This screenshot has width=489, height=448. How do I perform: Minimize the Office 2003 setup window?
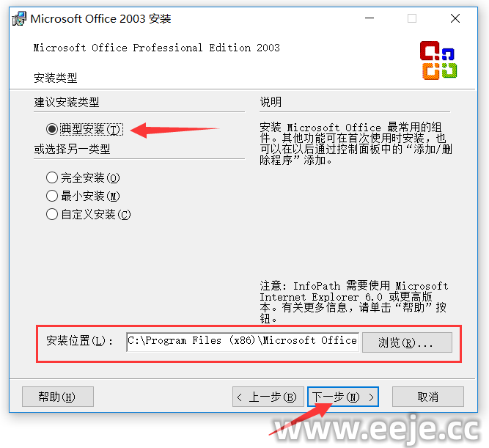coord(369,18)
